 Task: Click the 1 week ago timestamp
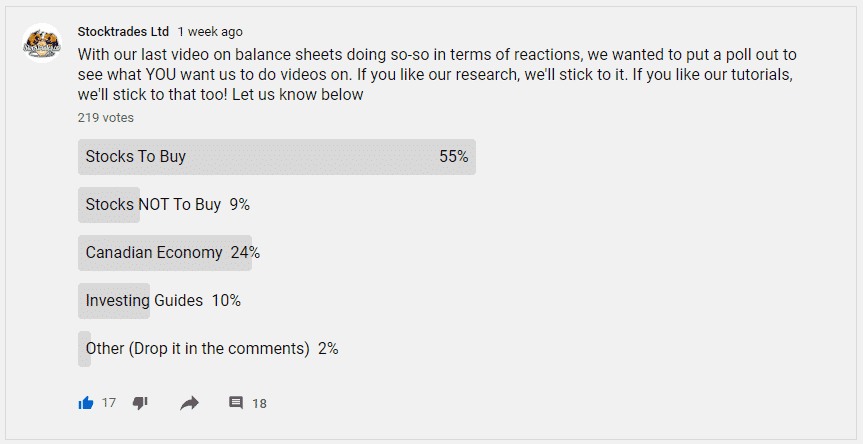click(x=210, y=32)
